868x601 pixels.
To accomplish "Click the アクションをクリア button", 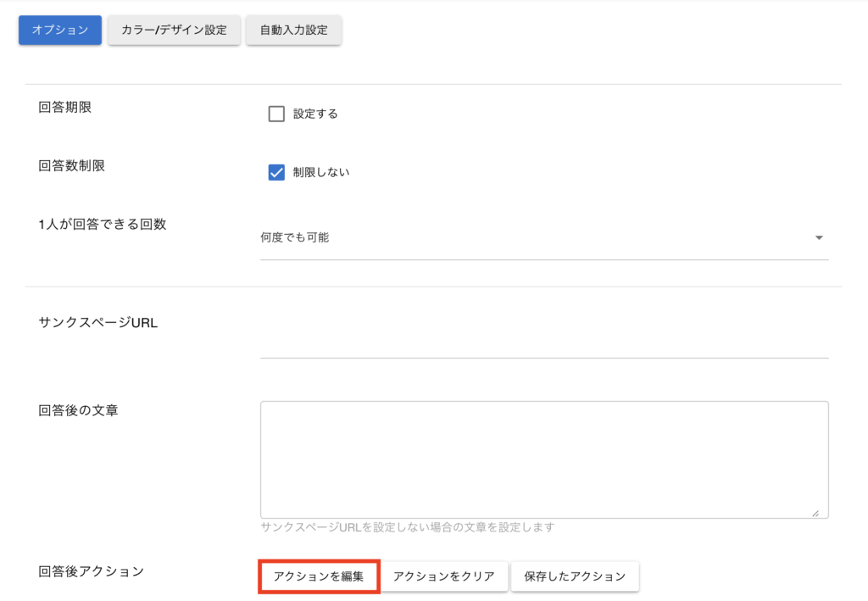I will tap(443, 576).
